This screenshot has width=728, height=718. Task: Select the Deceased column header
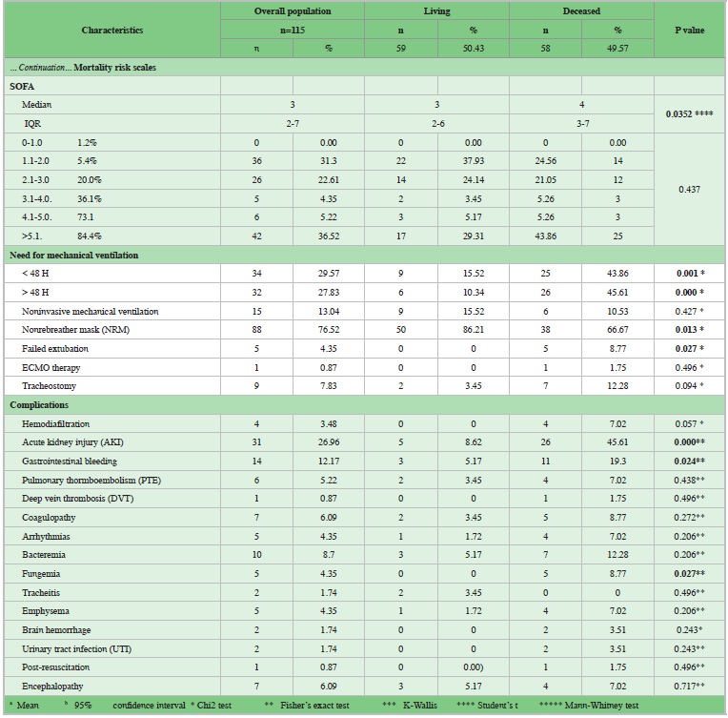click(580, 10)
